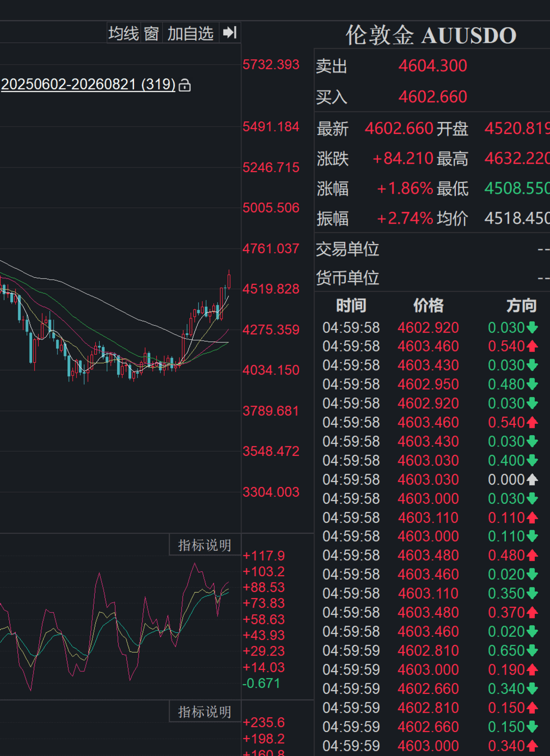Click the 方向 column header
This screenshot has height=756, width=550.
click(x=521, y=306)
